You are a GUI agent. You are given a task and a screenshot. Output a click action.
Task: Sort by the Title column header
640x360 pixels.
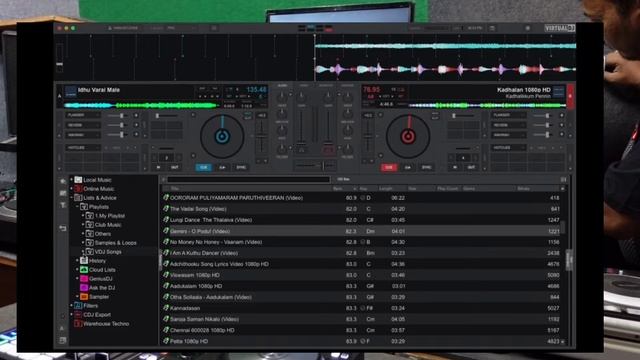coord(175,189)
